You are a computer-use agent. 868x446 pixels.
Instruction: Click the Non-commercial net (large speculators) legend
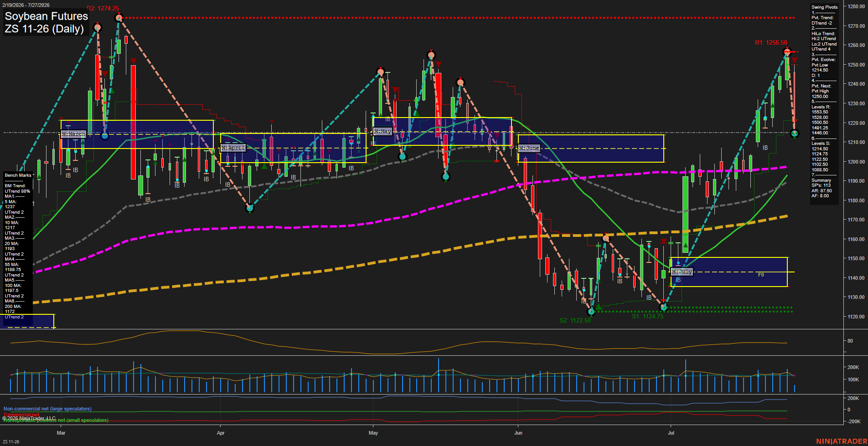click(x=47, y=409)
